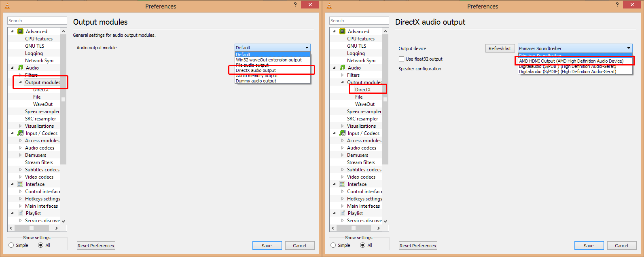Select AMD HDMI Output device option
Screen dimensions: 644x257
click(575, 61)
